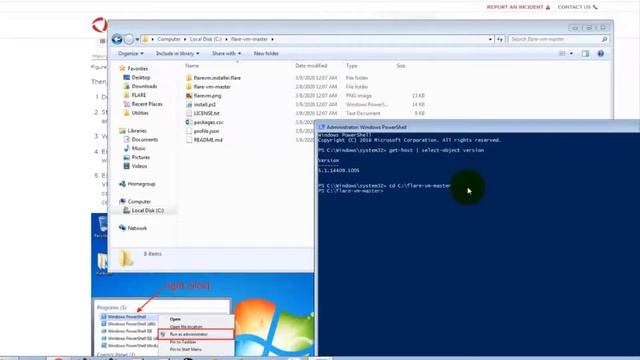Click the PS C:\flare-vm-master> prompt line
This screenshot has height=360, width=640.
[x=351, y=191]
